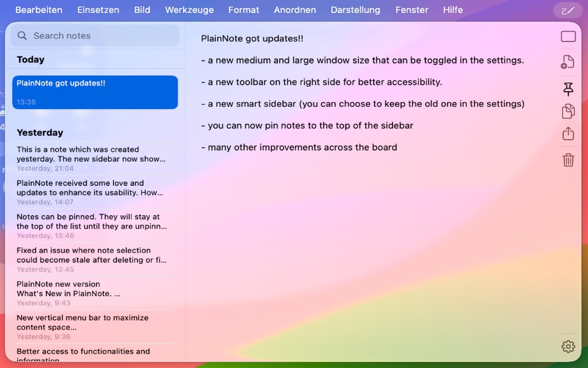Focus the Search notes field
The image size is (588, 368).
coord(95,36)
